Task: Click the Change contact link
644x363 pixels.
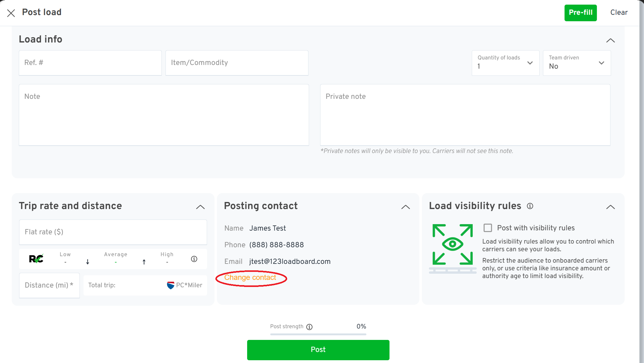Action: click(x=250, y=278)
